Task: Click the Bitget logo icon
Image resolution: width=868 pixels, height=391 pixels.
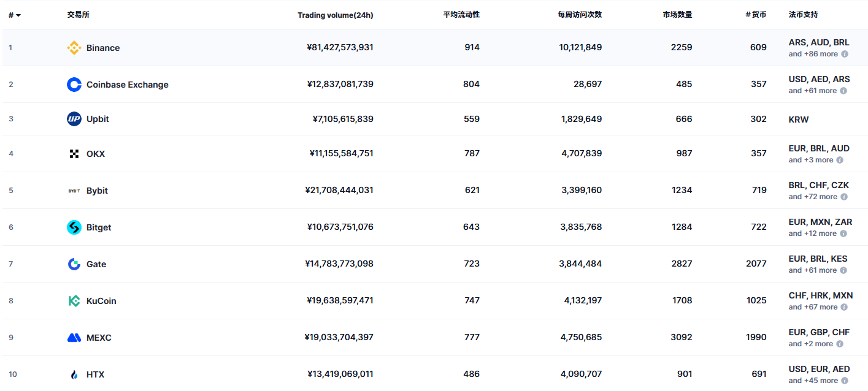Action: [74, 227]
